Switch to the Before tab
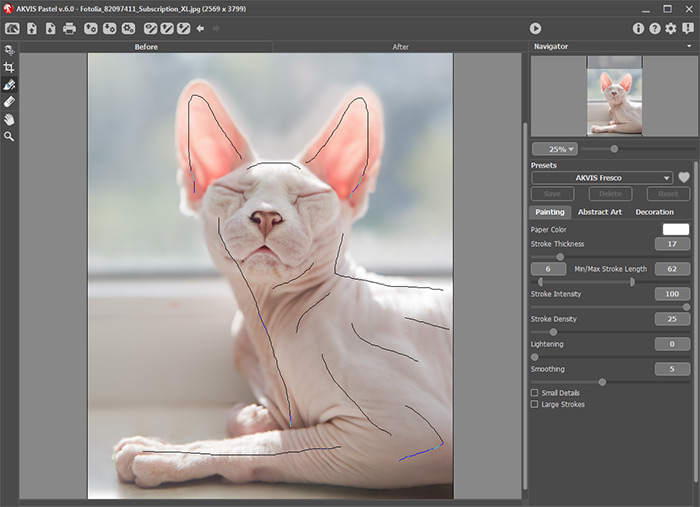Viewport: 700px width, 507px height. pos(146,47)
